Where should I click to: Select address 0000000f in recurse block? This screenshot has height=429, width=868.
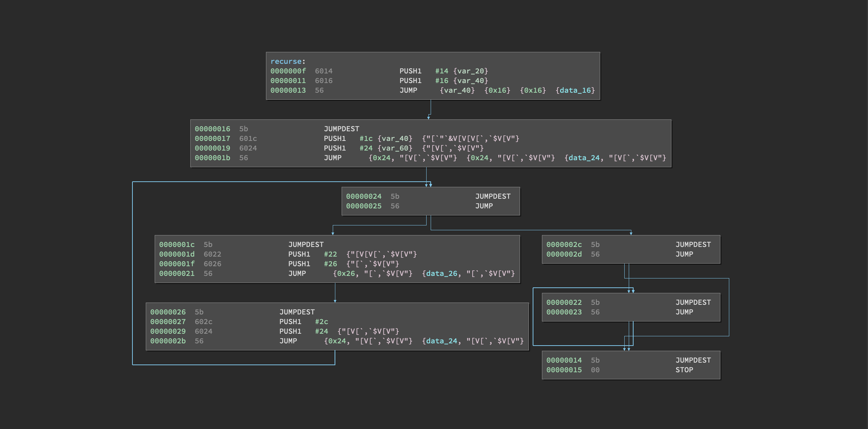point(288,71)
